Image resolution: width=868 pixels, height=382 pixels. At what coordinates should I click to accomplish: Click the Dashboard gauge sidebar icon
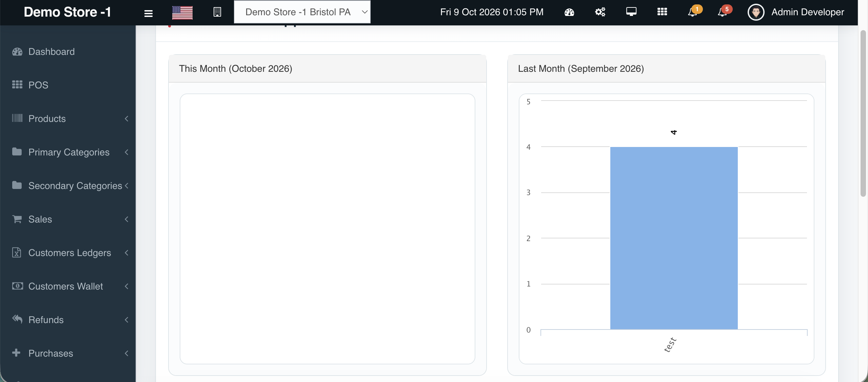coord(17,51)
